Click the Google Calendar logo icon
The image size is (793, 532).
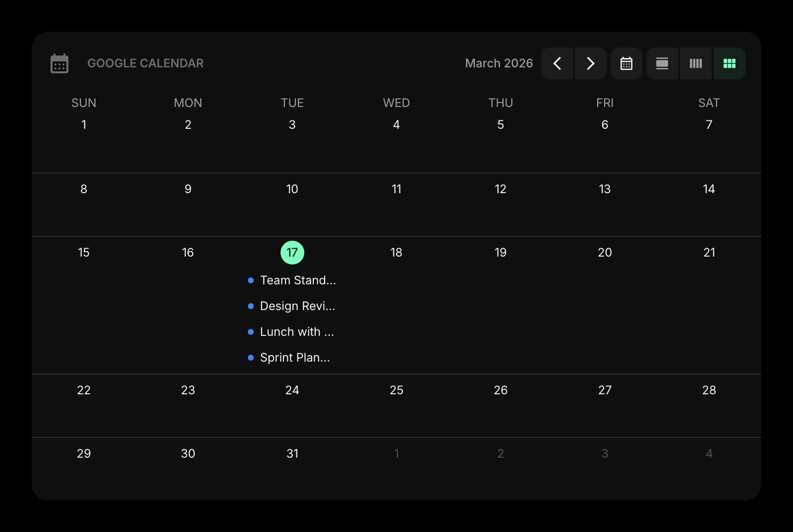[x=59, y=63]
